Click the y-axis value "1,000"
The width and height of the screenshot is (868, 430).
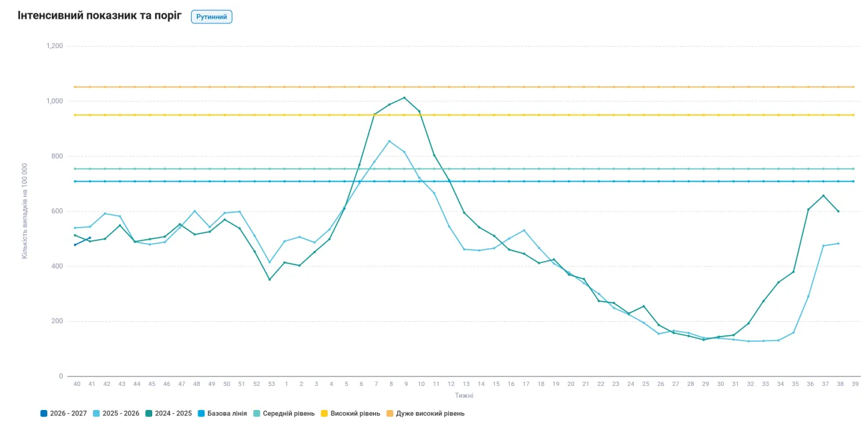coord(54,101)
